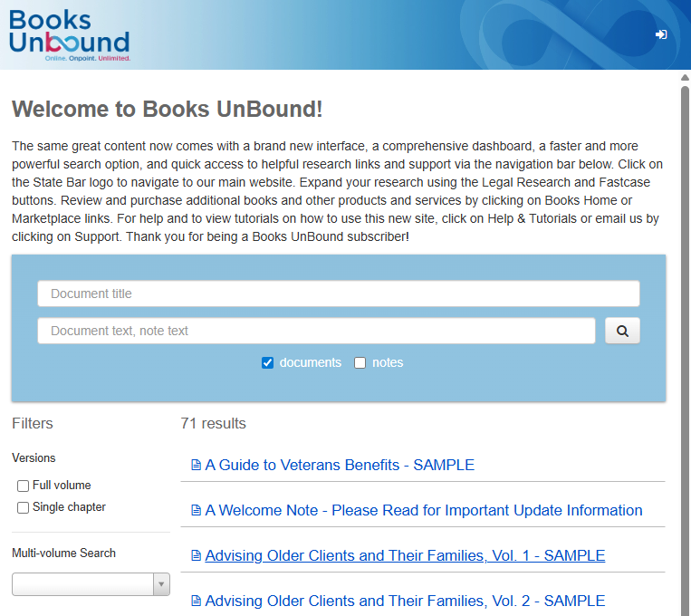Open the Multi-volume Search dropdown

click(82, 584)
